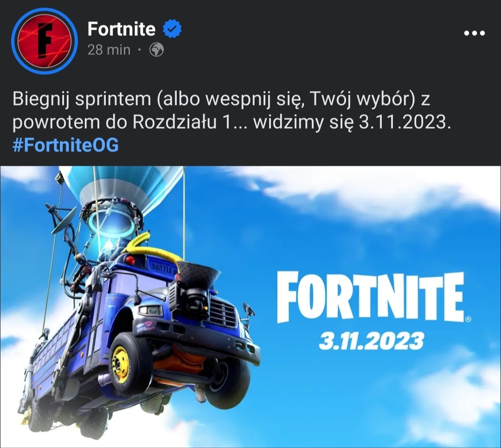This screenshot has height=448, width=501.
Task: Click the BATTLE sign on the bus roof
Action: point(162,268)
